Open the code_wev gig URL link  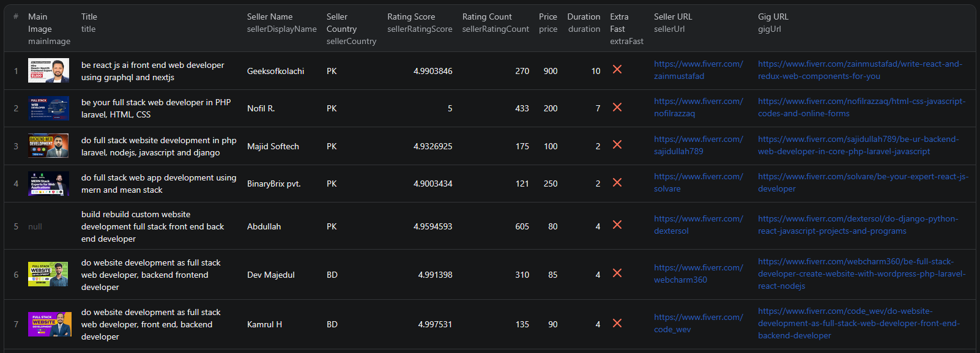pos(858,324)
